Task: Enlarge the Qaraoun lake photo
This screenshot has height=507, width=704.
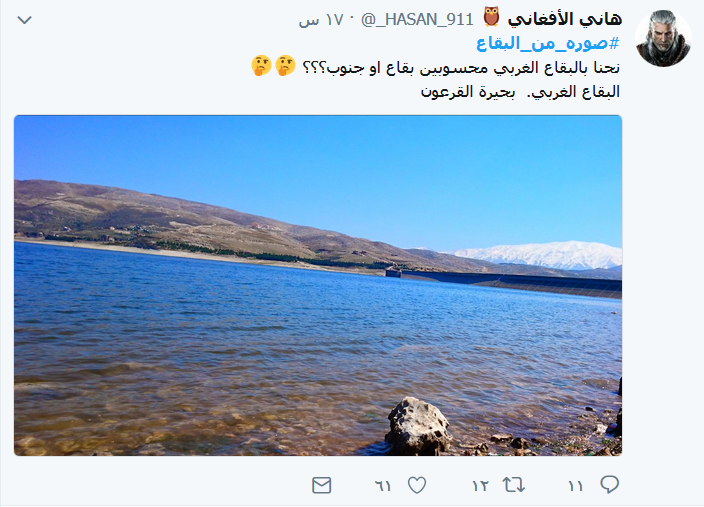Action: (318, 286)
